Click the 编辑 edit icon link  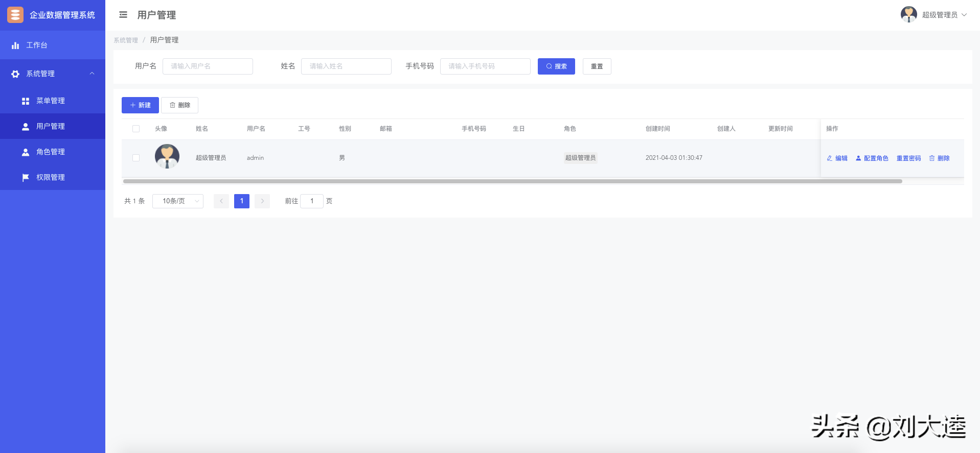point(837,158)
